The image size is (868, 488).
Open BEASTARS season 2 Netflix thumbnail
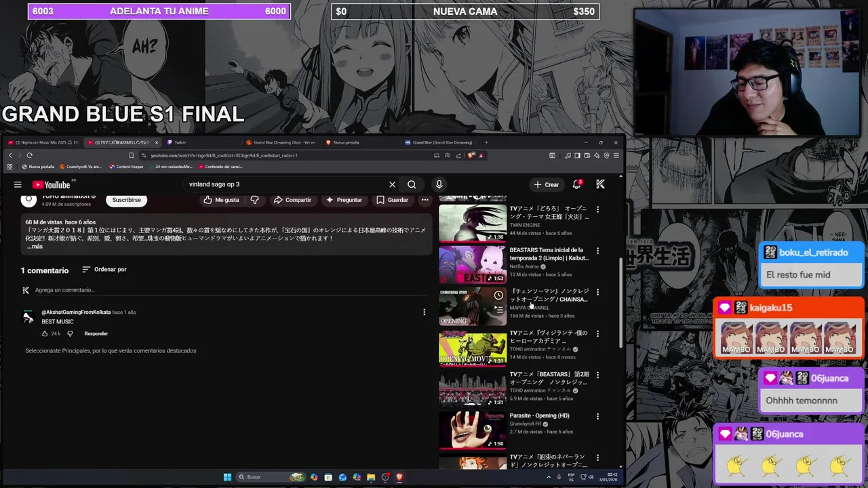(x=473, y=264)
